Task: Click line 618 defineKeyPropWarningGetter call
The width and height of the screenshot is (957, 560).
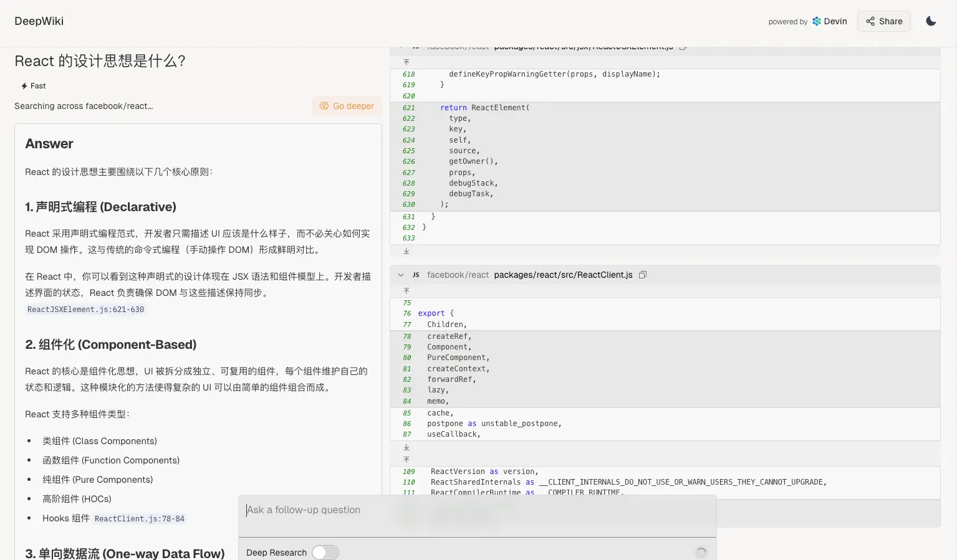Action: click(554, 74)
